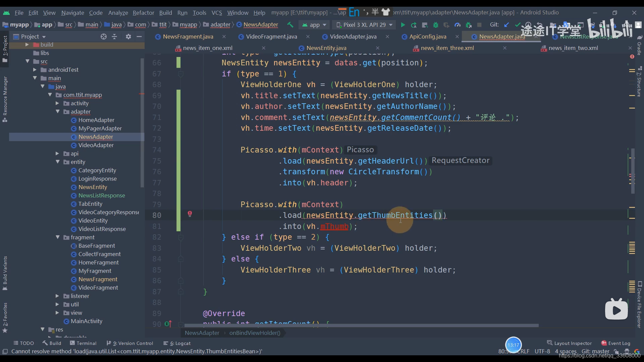This screenshot has height=362, width=644.
Task: Click the red error bulb on line 80
Action: pos(190,214)
